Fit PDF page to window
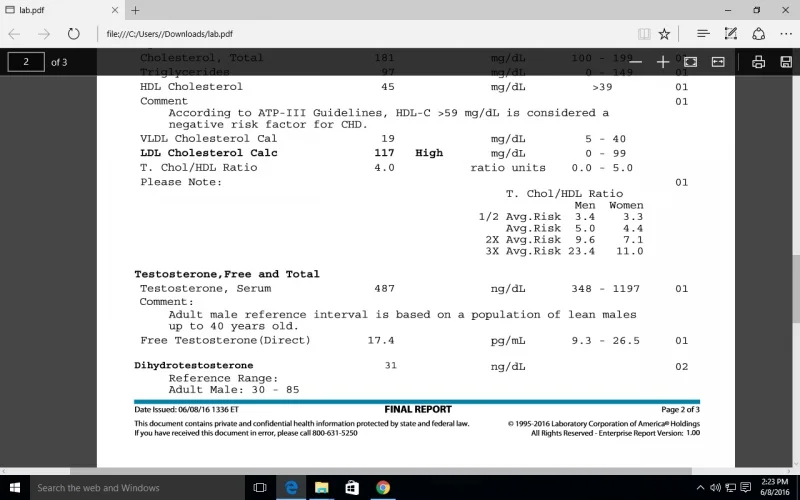Screen dimensions: 800x500 (x=690, y=62)
